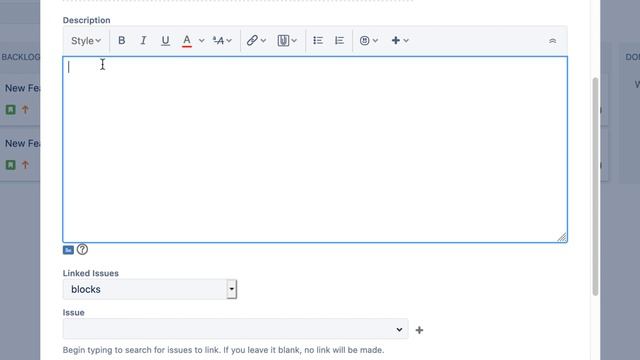Open the formatting help icon
Viewport: 640px width, 360px height.
click(82, 249)
